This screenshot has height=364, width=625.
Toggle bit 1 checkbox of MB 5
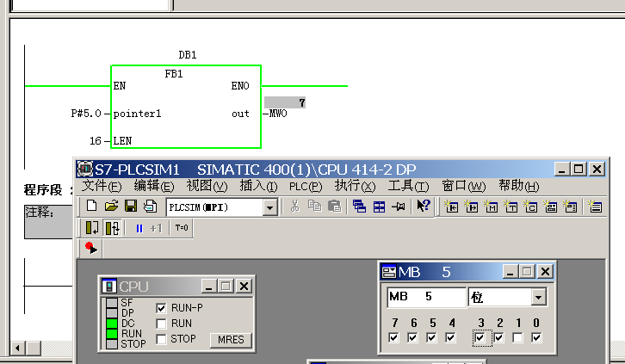(x=517, y=337)
